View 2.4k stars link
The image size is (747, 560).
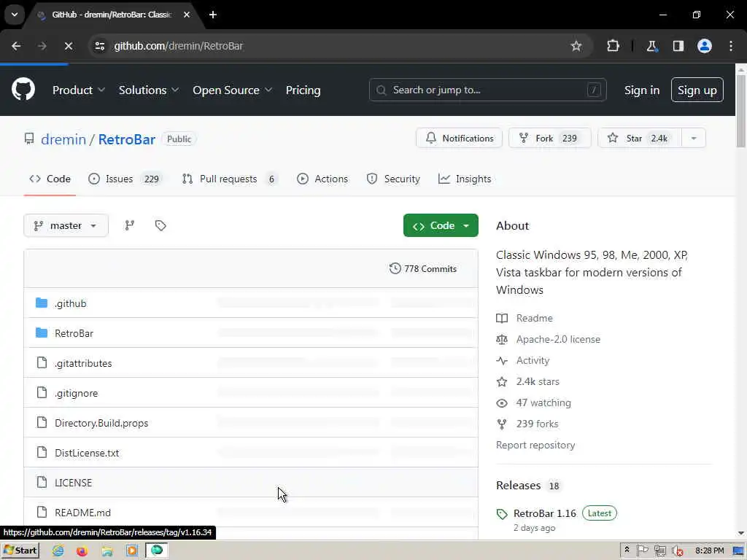click(x=528, y=381)
